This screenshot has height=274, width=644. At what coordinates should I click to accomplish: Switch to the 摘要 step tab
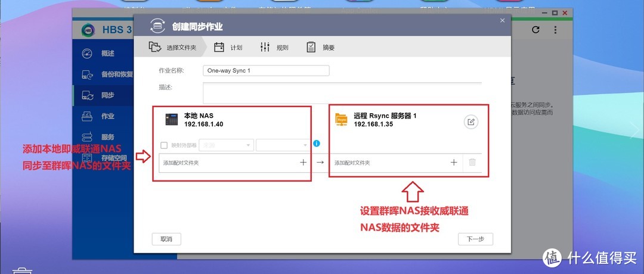pos(320,47)
